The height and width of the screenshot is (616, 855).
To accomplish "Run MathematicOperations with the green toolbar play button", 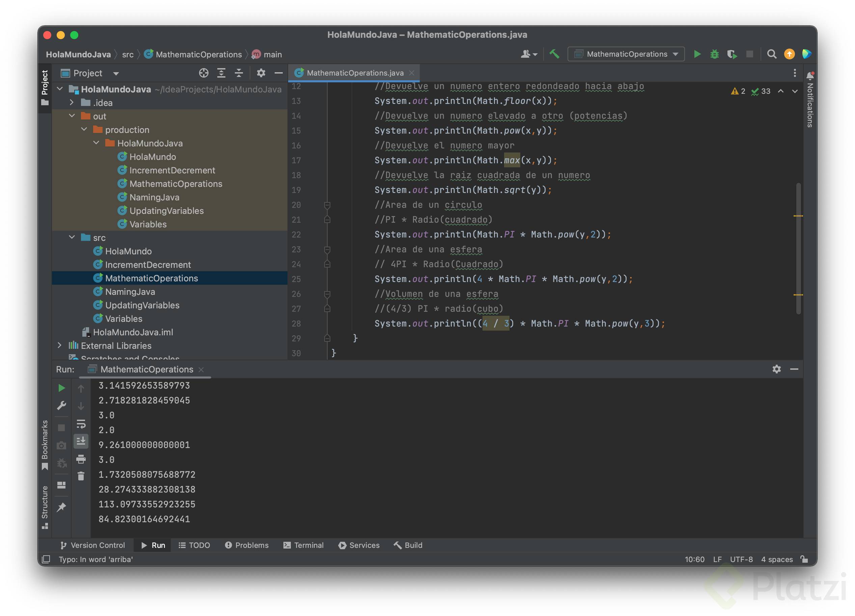I will click(697, 54).
